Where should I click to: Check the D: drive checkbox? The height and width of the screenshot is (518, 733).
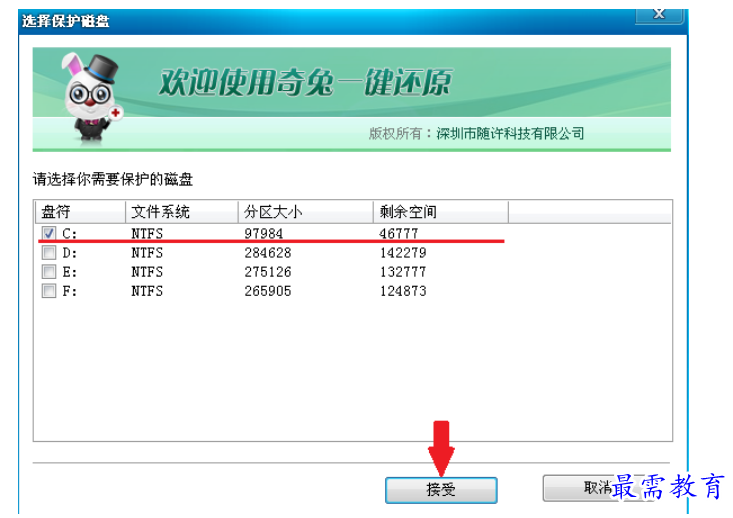(49, 252)
